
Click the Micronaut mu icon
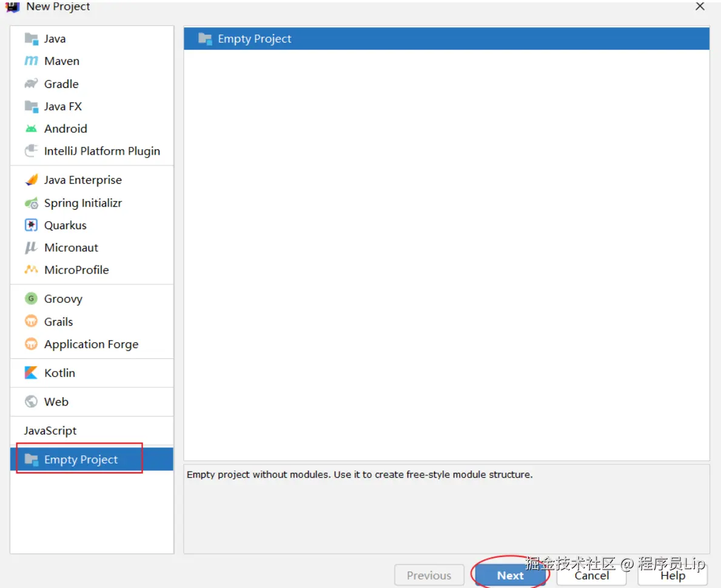point(32,248)
